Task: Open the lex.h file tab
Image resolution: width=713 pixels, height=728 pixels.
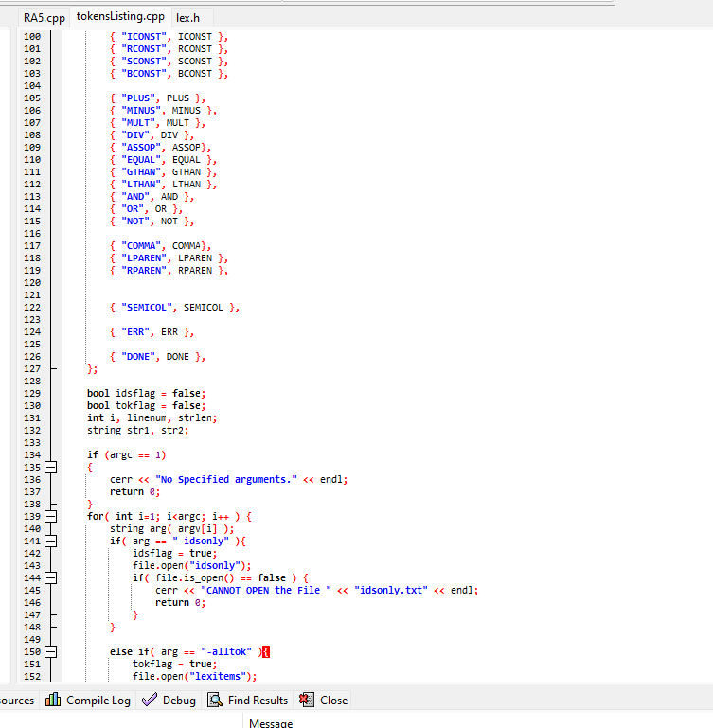Action: click(187, 18)
